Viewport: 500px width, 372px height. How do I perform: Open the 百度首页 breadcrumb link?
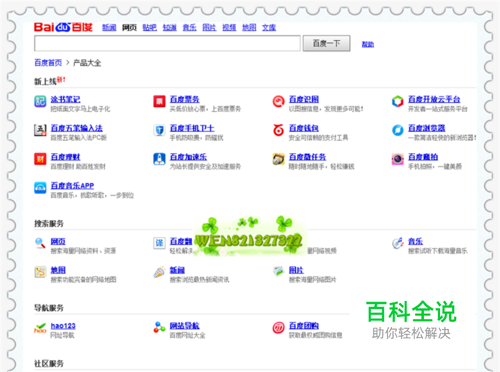pyautogui.click(x=48, y=63)
